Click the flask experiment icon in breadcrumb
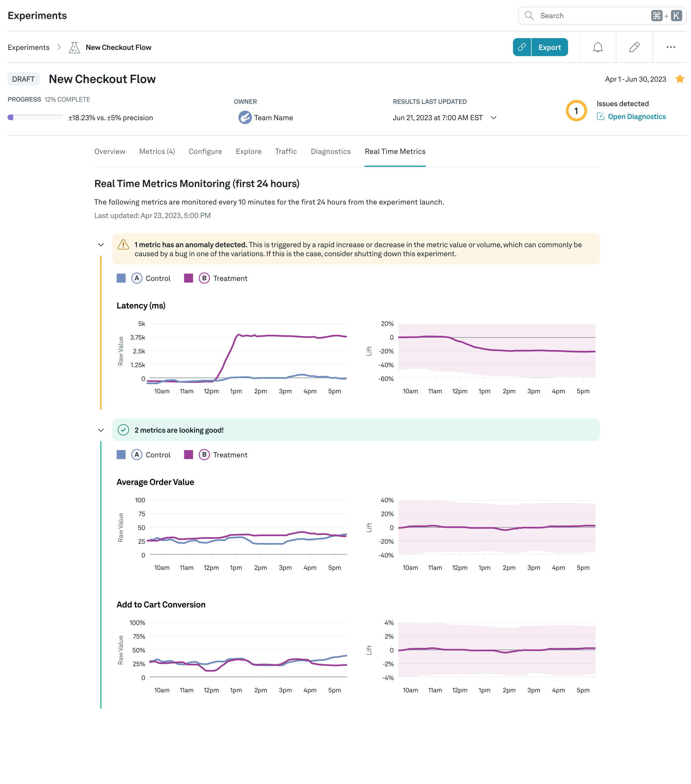Image resolution: width=691 pixels, height=784 pixels. pyautogui.click(x=74, y=48)
